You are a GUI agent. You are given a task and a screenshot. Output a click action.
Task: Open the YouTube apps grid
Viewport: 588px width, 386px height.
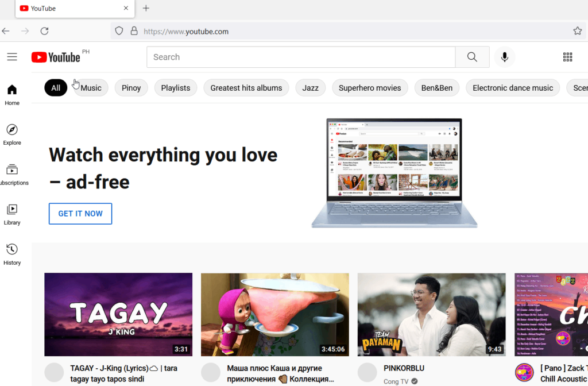(567, 57)
